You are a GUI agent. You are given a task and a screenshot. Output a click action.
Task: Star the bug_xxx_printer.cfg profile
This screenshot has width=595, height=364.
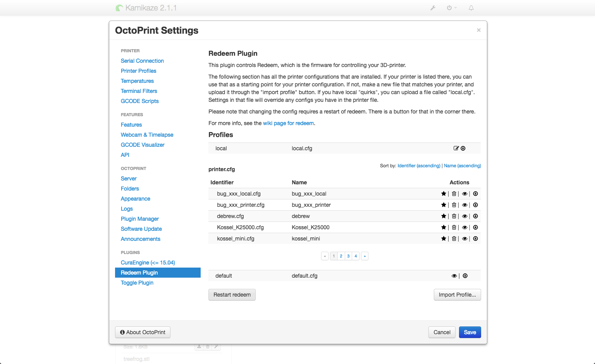(444, 205)
